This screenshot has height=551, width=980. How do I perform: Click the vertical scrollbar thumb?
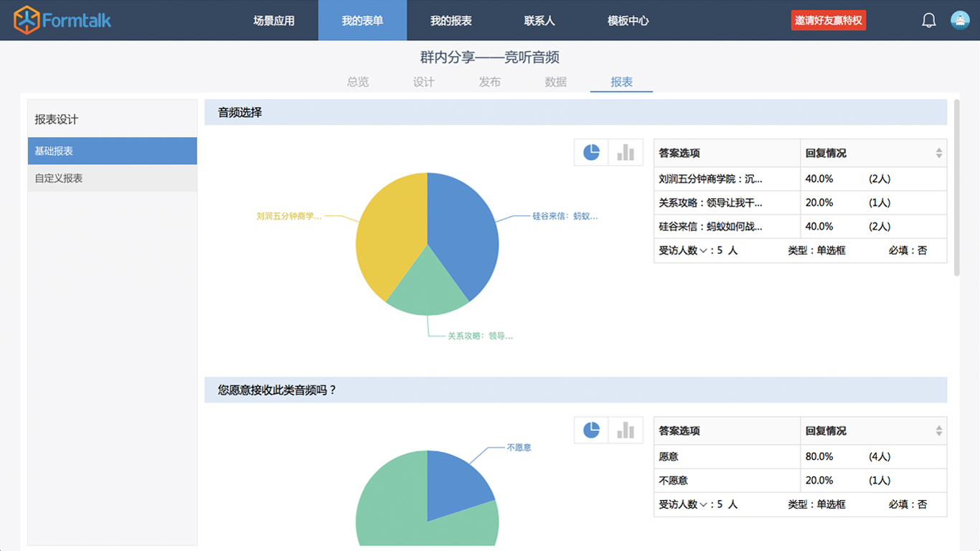956,188
